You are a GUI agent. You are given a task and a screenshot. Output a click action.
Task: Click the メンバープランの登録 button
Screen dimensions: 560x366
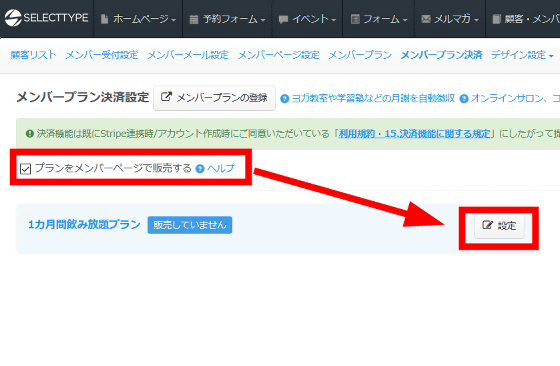click(214, 98)
